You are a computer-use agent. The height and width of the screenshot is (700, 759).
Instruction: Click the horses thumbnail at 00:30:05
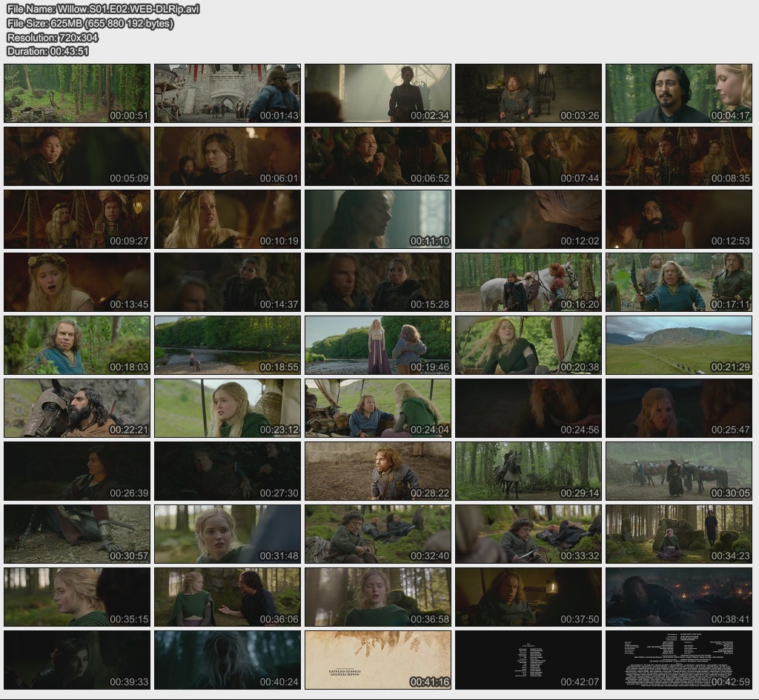(679, 471)
